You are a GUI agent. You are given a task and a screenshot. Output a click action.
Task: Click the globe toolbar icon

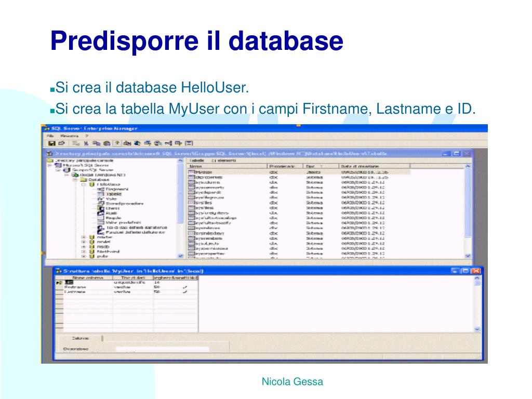pos(137,143)
